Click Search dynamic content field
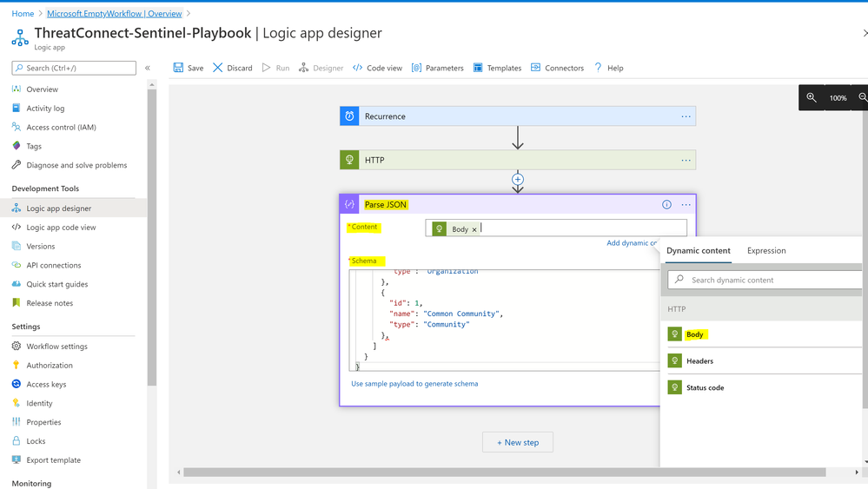 click(x=766, y=280)
